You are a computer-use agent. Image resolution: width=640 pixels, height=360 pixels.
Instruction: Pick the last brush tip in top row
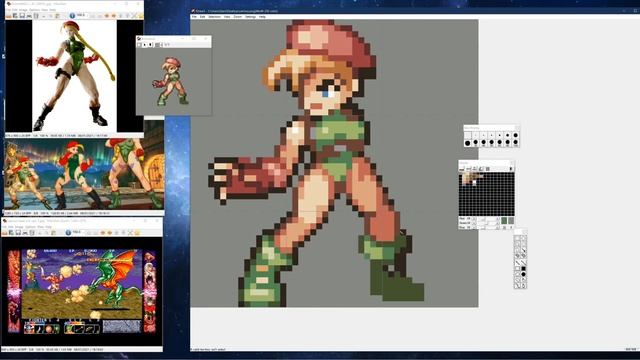click(x=516, y=135)
